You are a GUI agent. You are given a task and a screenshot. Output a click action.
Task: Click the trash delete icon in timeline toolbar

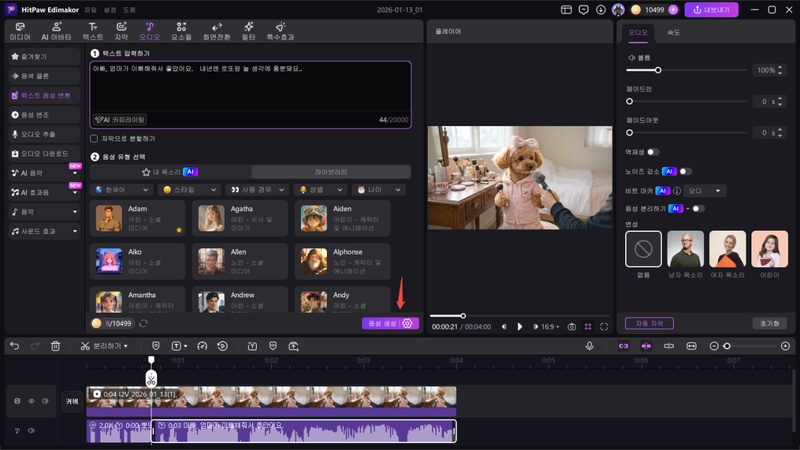56,346
